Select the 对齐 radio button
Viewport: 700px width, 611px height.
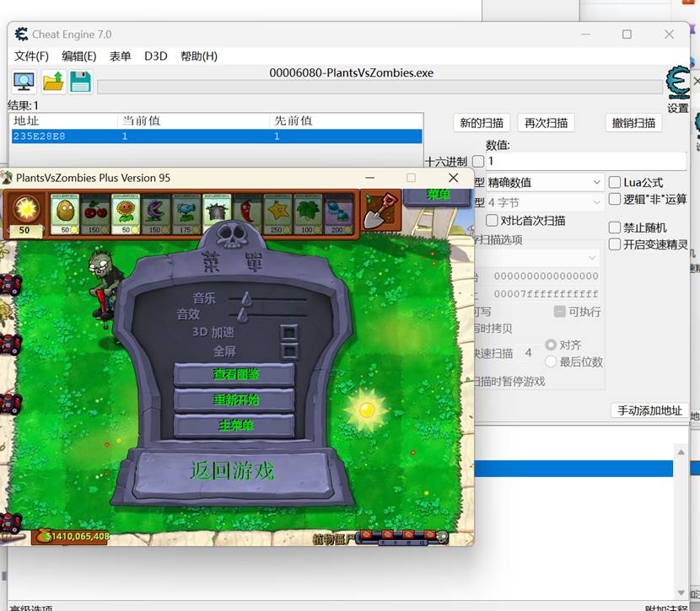pyautogui.click(x=551, y=345)
